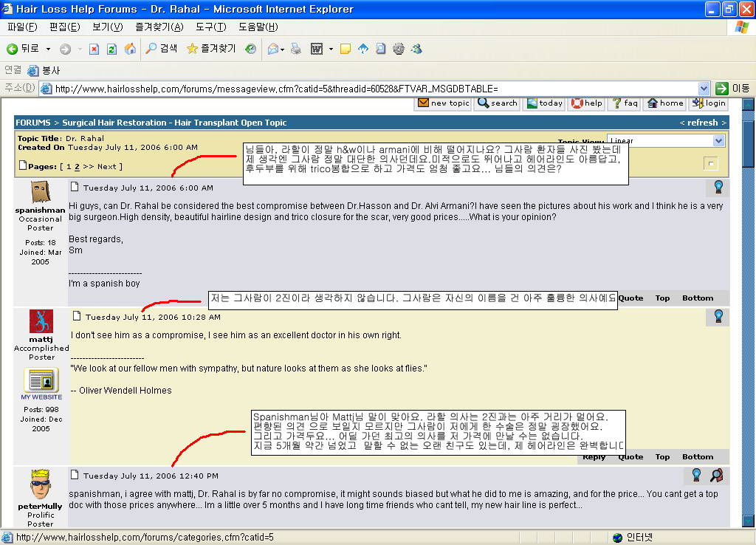The image size is (756, 545).
Task: Click the Stop loading icon
Action: click(x=94, y=49)
